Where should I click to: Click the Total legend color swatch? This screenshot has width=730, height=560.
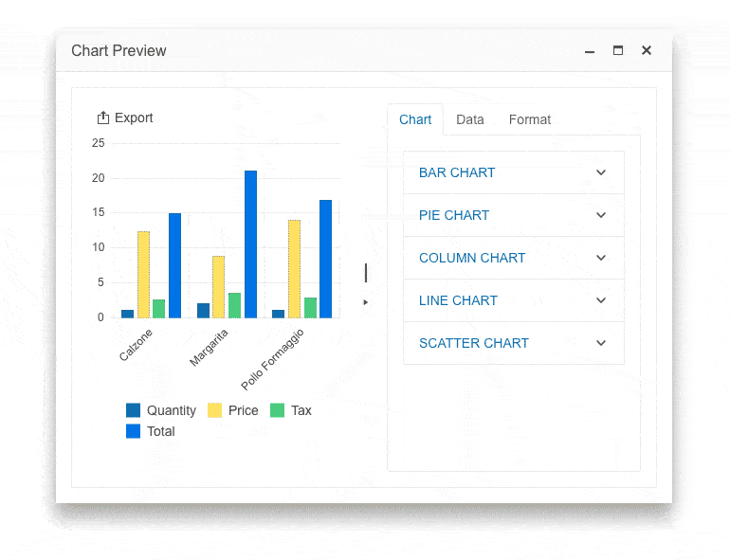click(x=134, y=431)
